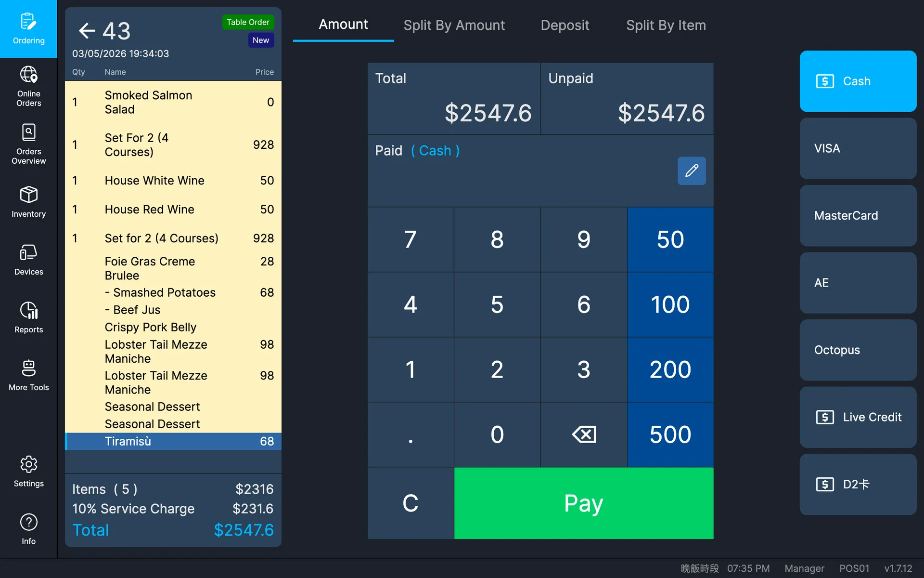The image size is (924, 578).
Task: Tap the backspace key on keypad
Action: (x=584, y=434)
